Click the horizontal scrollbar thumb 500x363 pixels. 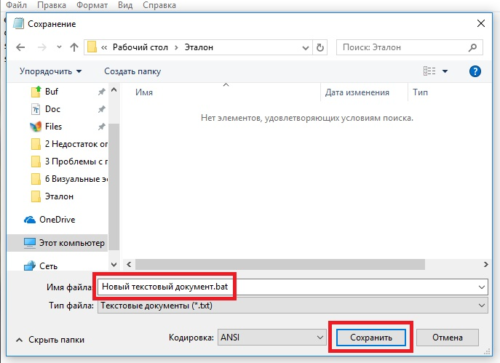coord(280,265)
